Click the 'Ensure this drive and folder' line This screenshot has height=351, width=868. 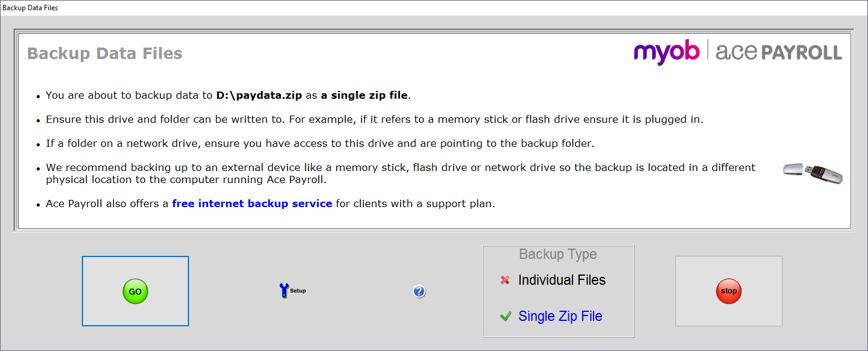click(374, 119)
